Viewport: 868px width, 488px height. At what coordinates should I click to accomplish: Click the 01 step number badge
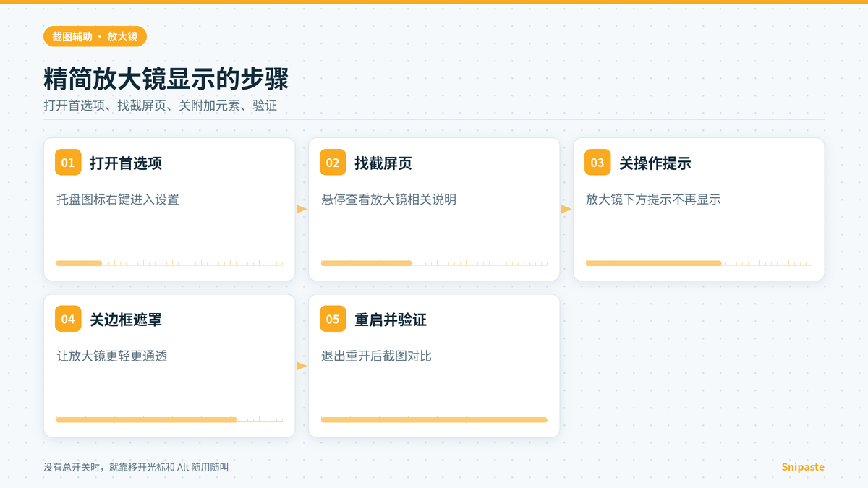click(68, 163)
